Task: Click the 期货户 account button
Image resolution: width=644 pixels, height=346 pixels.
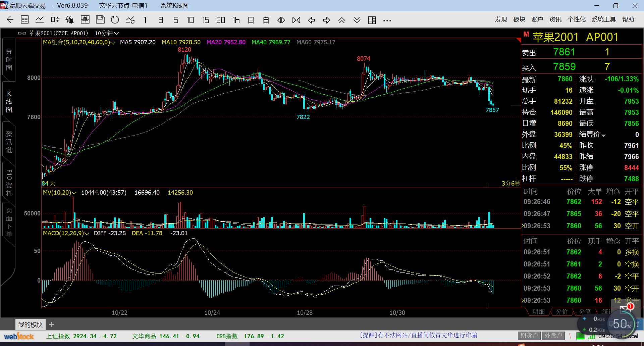Action: coord(529,336)
